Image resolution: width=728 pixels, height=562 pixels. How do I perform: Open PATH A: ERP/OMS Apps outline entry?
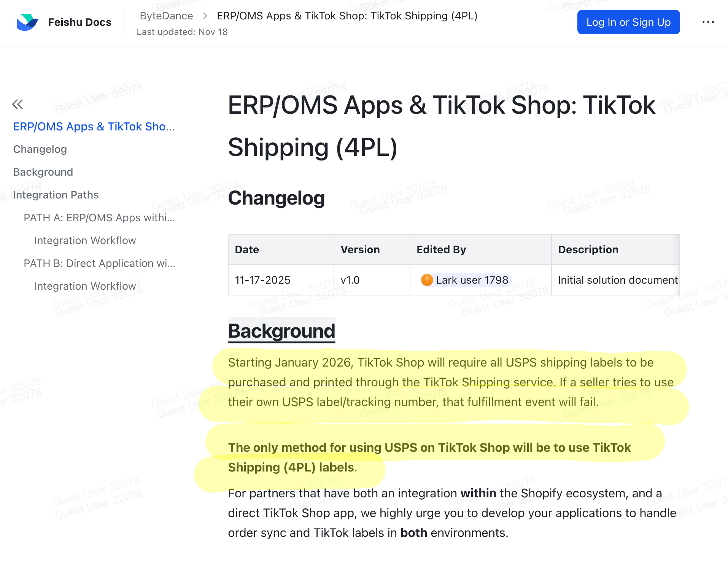(x=99, y=218)
